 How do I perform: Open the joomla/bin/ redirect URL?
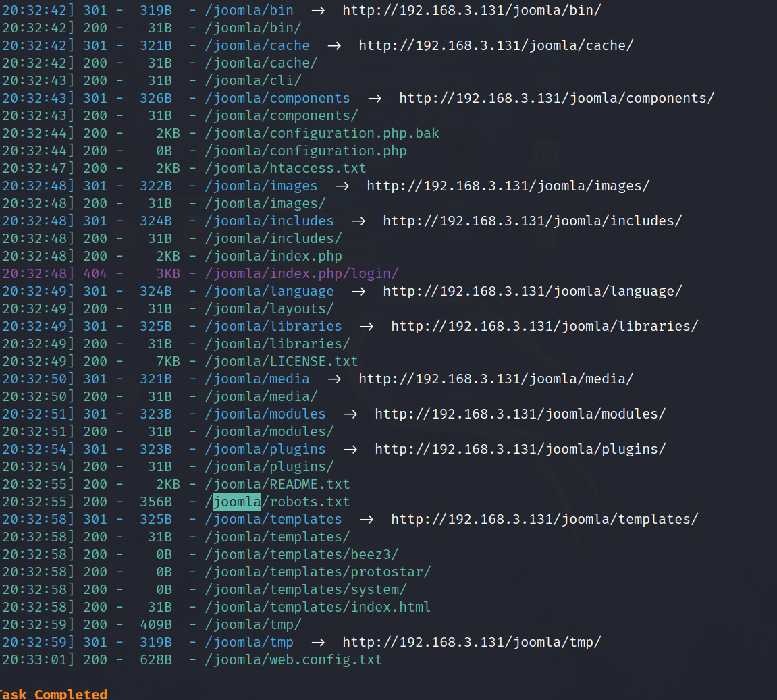point(471,10)
